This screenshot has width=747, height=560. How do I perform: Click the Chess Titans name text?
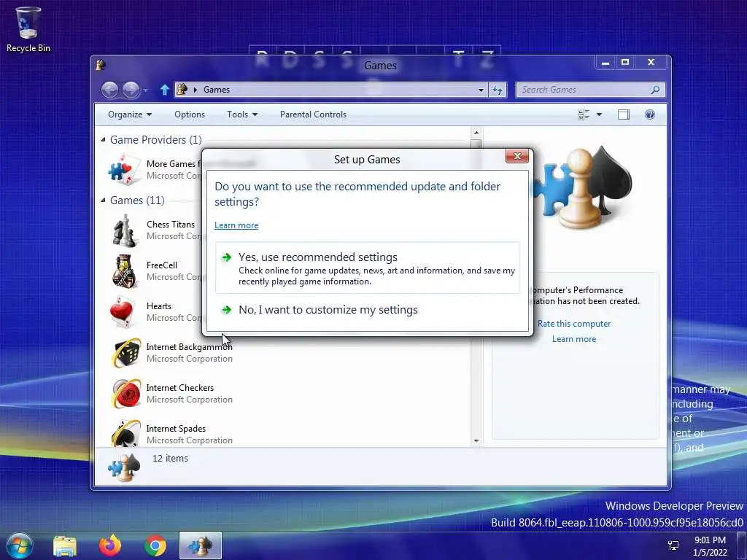coord(171,225)
